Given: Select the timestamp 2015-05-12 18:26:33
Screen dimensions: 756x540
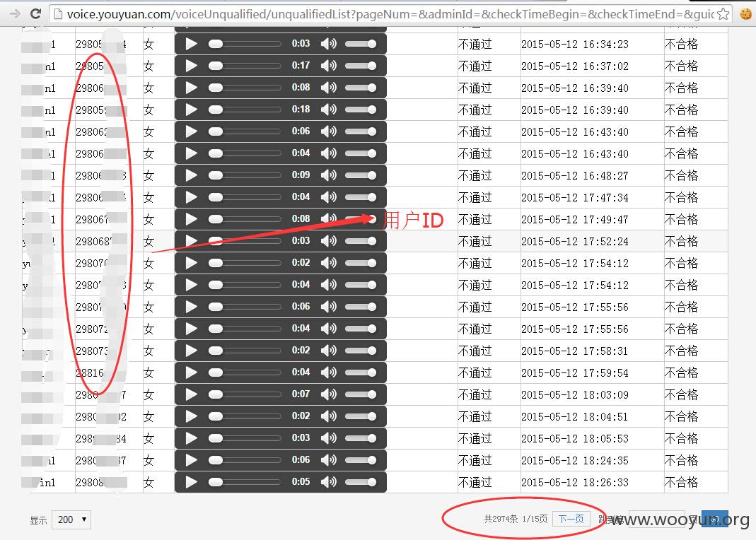Looking at the screenshot, I should click(575, 483).
